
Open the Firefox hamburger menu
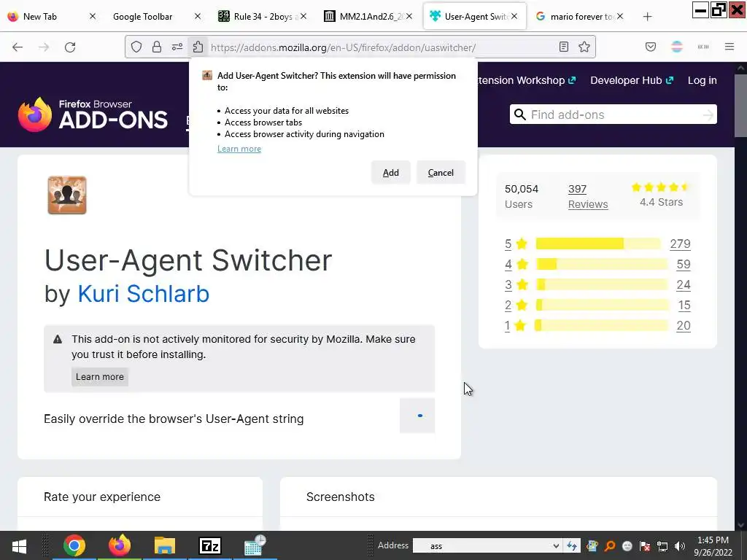(729, 47)
